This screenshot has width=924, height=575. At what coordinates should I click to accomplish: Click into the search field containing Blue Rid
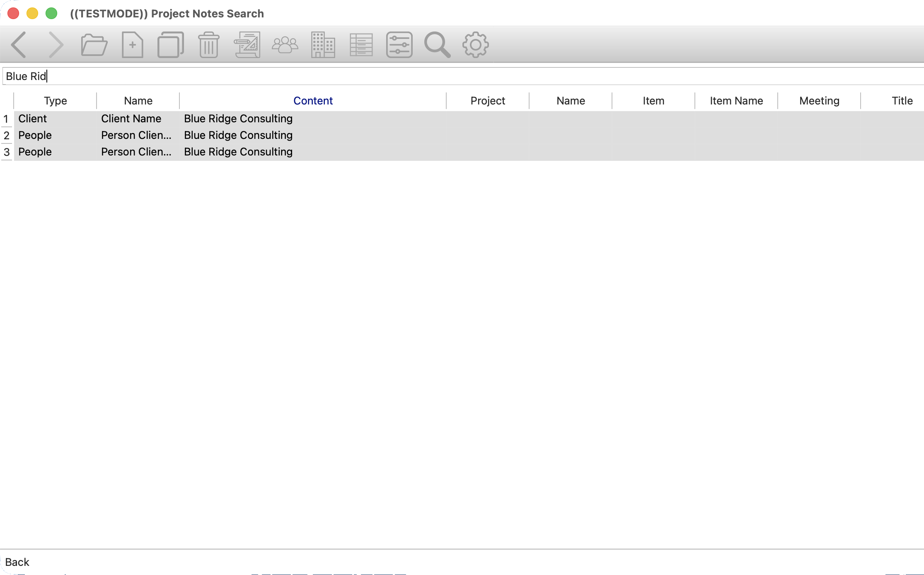pos(463,76)
